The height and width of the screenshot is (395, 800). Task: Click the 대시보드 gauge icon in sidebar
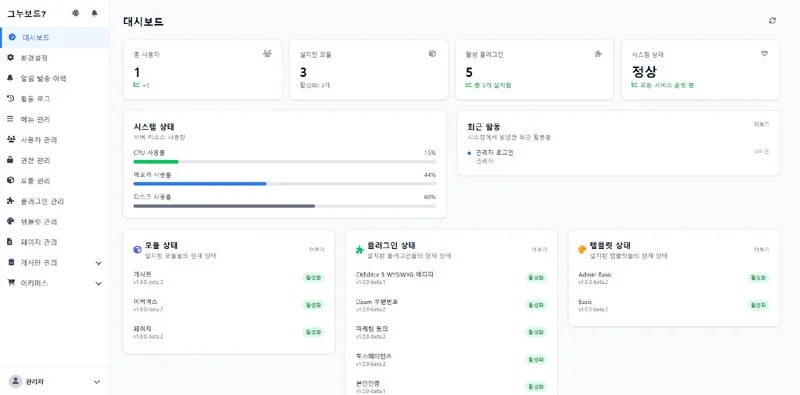12,37
